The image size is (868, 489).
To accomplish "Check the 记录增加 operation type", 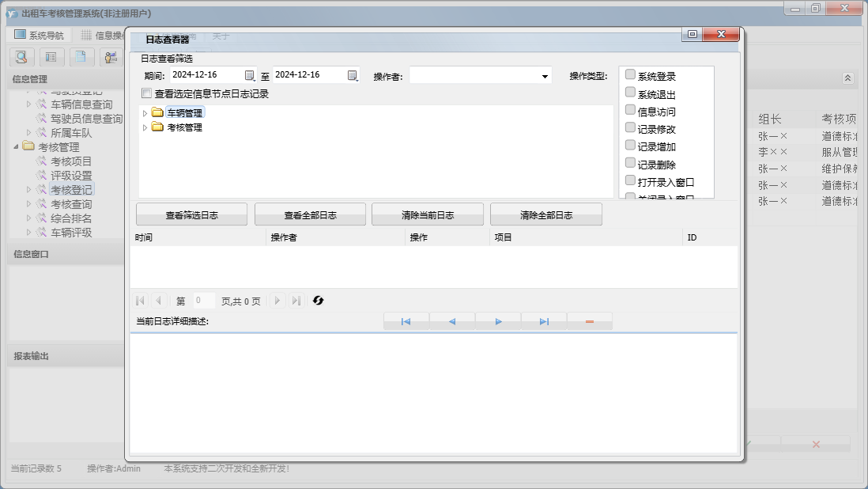I will point(630,145).
